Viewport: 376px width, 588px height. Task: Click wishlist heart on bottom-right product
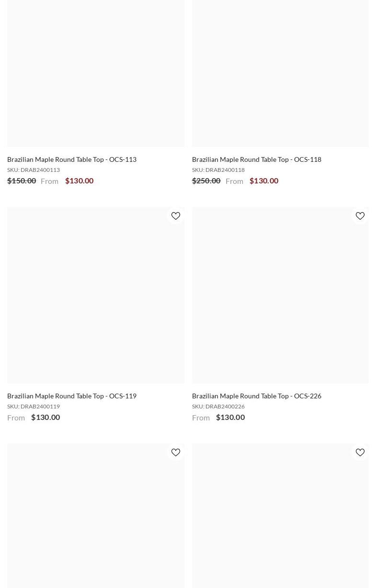(x=360, y=452)
